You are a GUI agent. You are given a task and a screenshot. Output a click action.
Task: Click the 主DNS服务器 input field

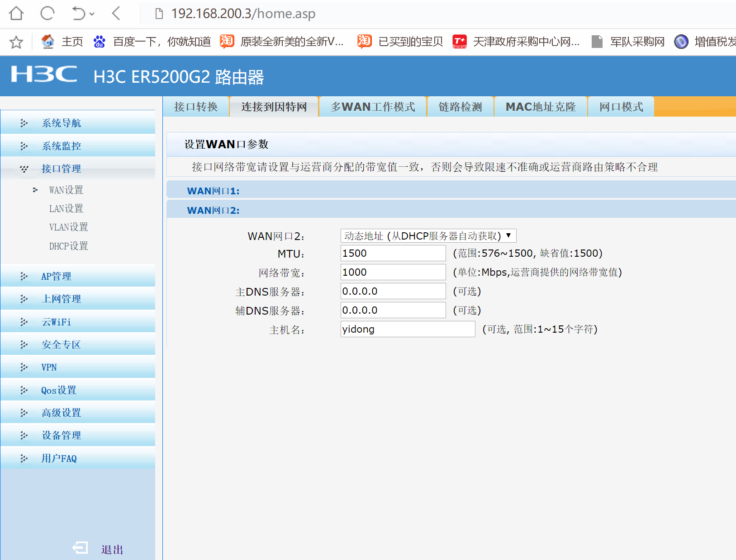[393, 291]
